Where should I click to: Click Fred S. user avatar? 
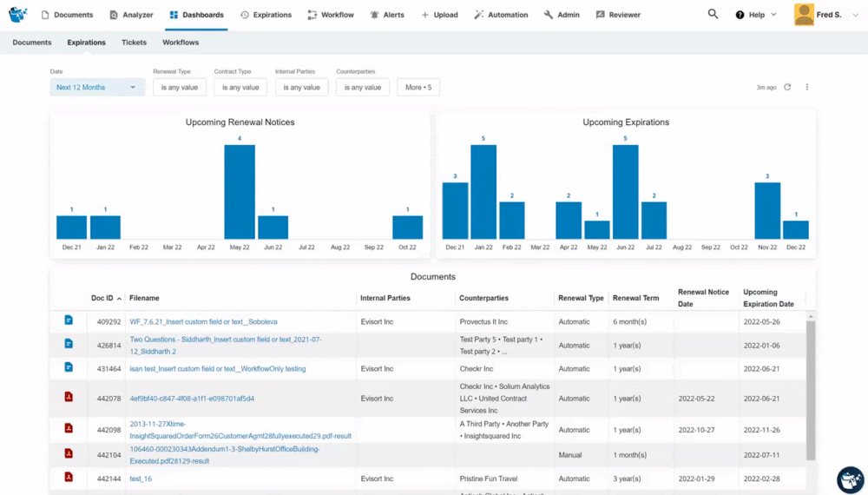coord(804,15)
